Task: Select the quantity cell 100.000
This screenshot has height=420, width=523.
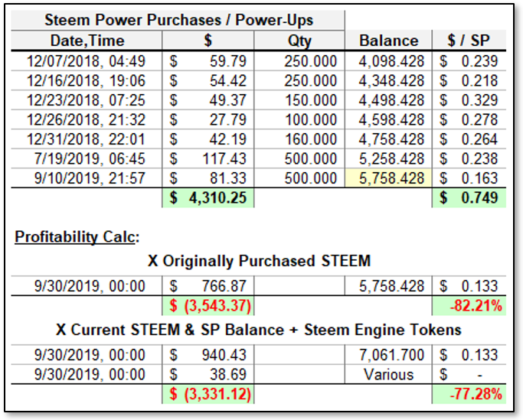Action: pyautogui.click(x=299, y=119)
